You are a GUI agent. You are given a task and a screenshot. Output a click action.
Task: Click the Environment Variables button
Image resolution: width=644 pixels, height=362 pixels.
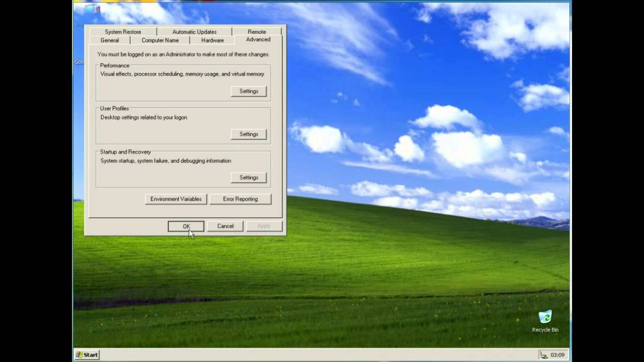(176, 199)
